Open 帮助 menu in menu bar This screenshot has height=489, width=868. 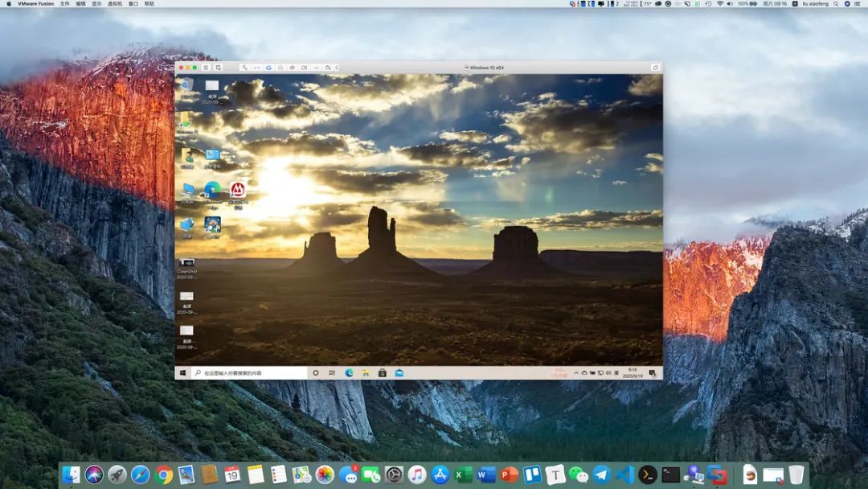[149, 3]
